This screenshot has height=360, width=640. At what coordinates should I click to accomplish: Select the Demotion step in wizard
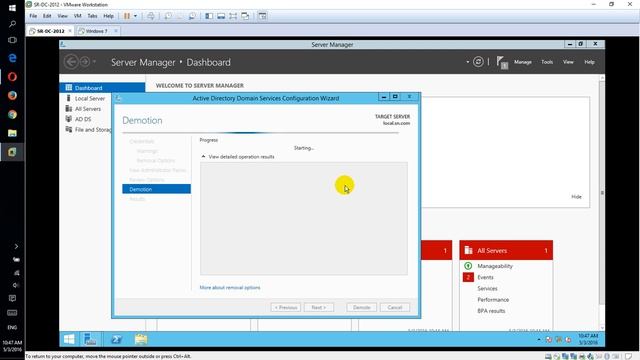(x=156, y=189)
